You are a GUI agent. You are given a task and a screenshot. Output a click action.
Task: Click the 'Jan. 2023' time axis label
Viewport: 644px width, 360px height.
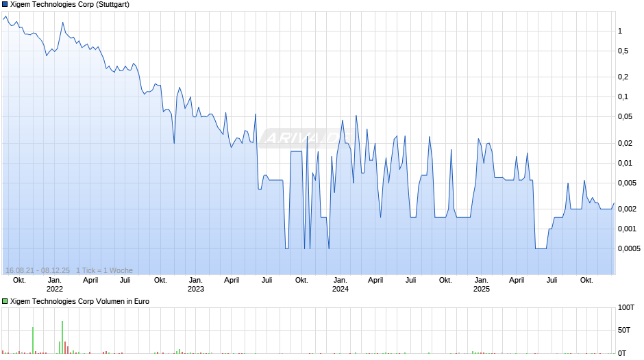[196, 285]
